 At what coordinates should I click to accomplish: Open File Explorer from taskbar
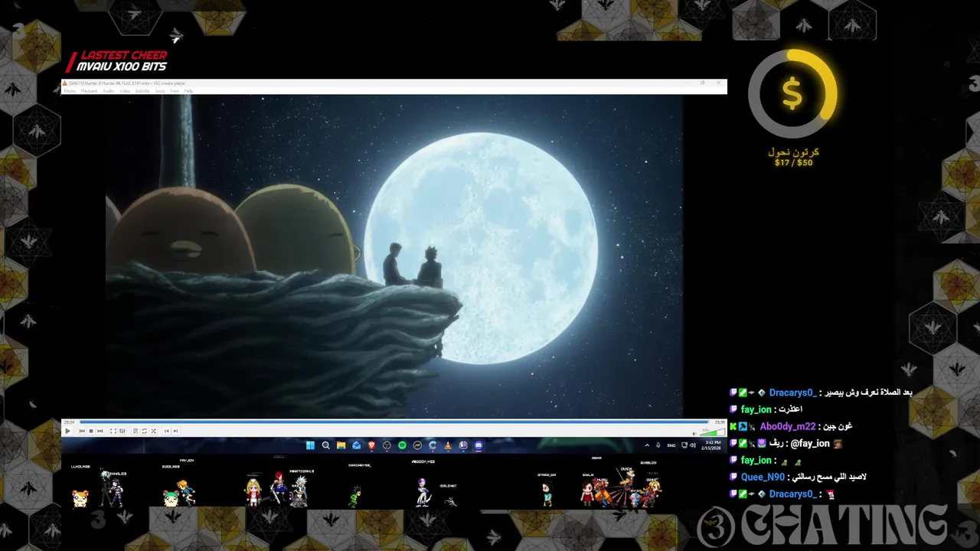341,445
